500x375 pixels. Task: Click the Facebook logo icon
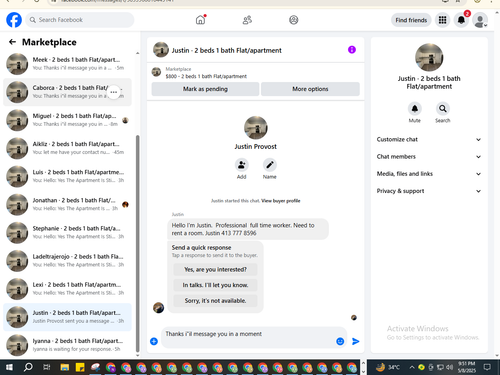pos(14,20)
